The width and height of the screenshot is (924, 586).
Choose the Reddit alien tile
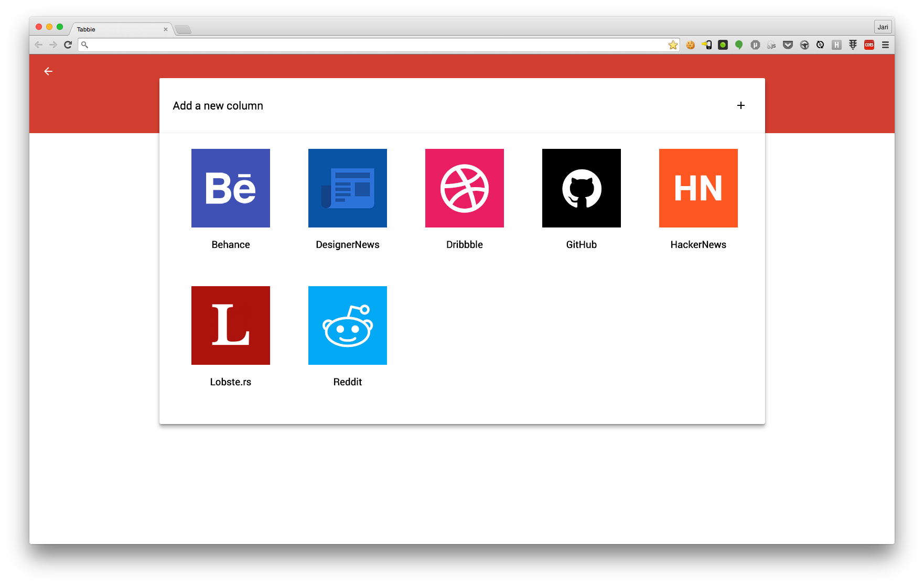tap(348, 325)
